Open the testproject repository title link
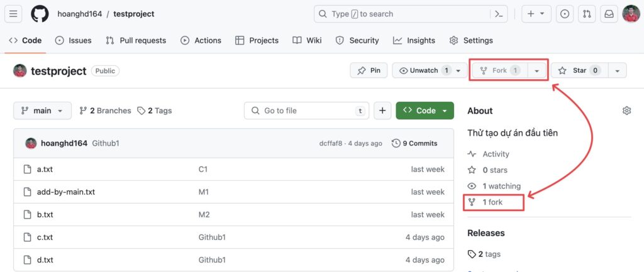 (58, 71)
